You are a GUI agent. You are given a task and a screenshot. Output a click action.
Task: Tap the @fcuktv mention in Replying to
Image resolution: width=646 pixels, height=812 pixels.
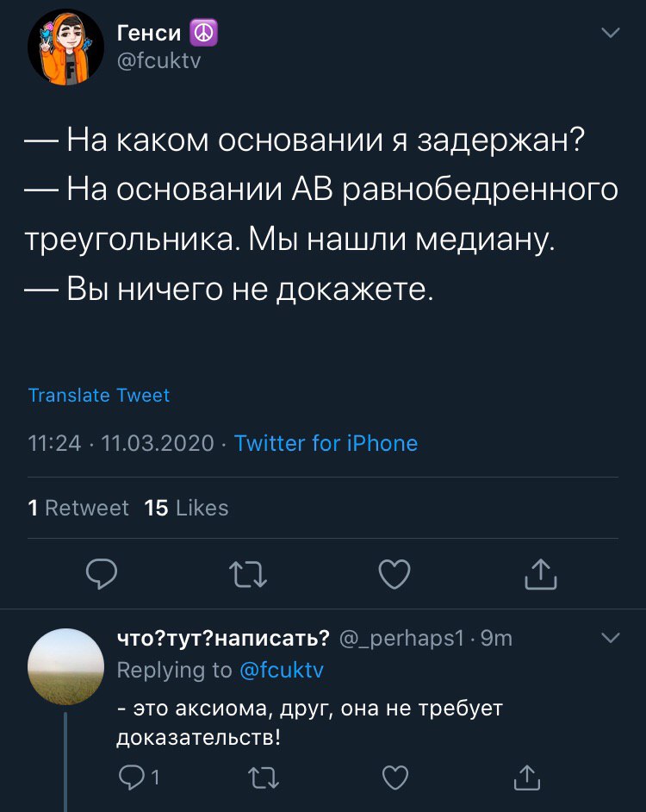[281, 670]
